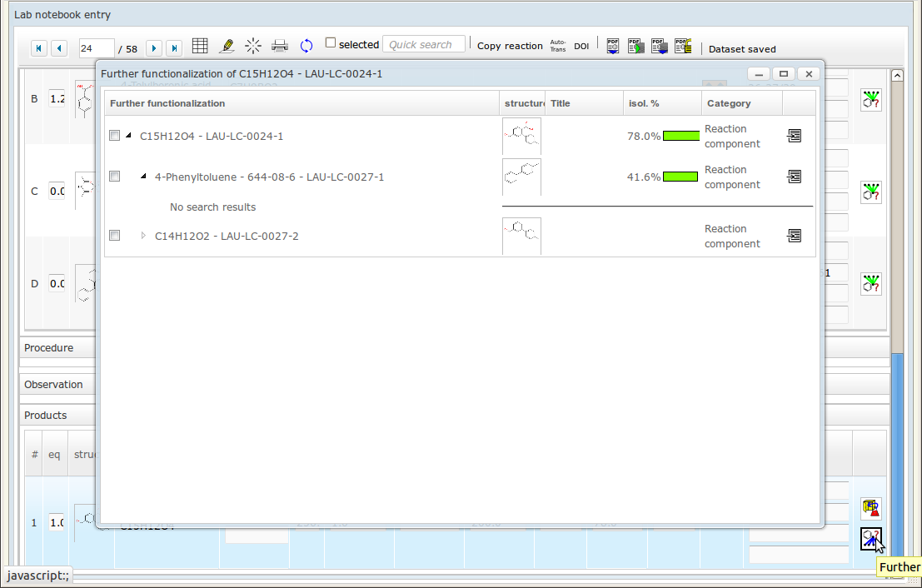
Task: Tick the checkbox for C15H12O4 - LAU-LC-0024-1
Action: pyautogui.click(x=115, y=136)
